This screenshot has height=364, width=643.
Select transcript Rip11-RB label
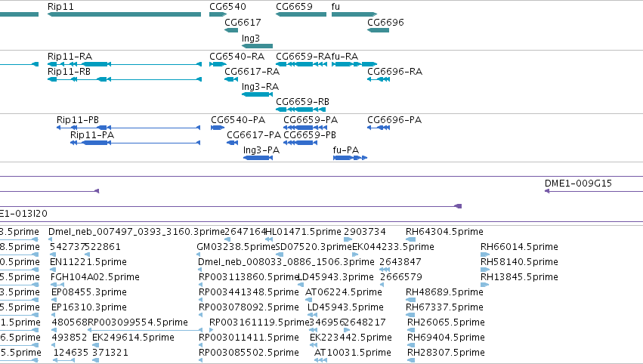coord(69,71)
